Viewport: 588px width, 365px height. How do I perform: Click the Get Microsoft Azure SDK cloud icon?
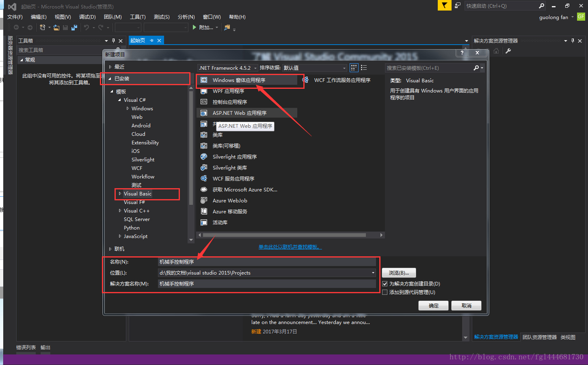coord(204,189)
